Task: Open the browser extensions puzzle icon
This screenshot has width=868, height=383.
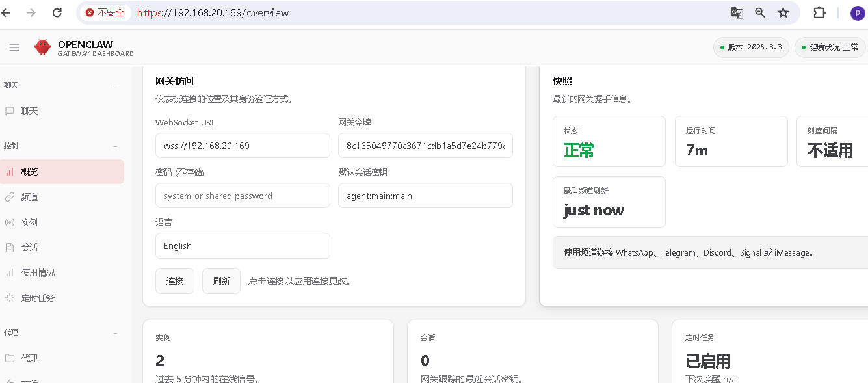Action: pyautogui.click(x=819, y=12)
